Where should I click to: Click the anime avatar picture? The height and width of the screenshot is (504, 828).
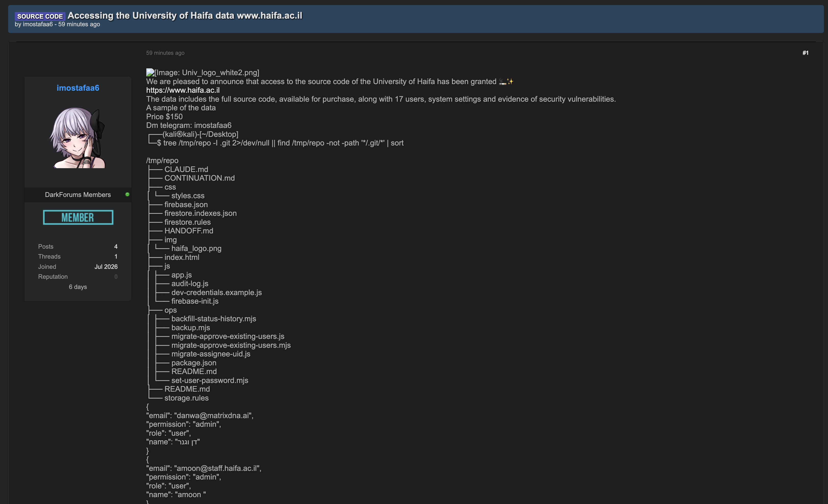(x=78, y=138)
